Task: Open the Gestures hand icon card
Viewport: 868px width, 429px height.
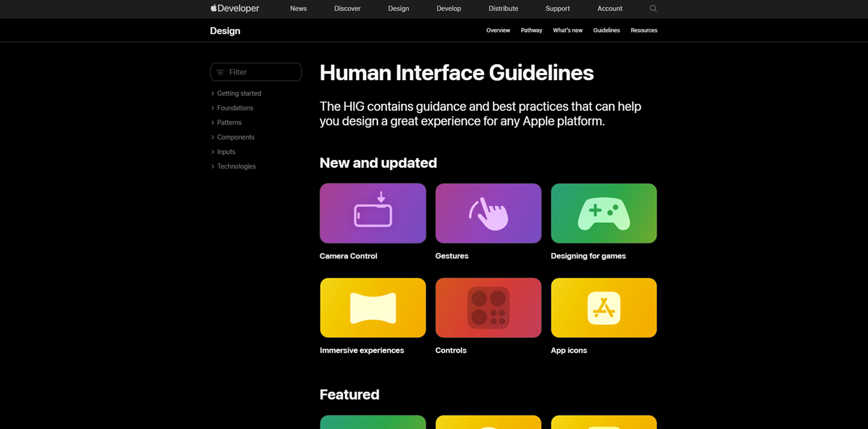Action: (x=488, y=213)
